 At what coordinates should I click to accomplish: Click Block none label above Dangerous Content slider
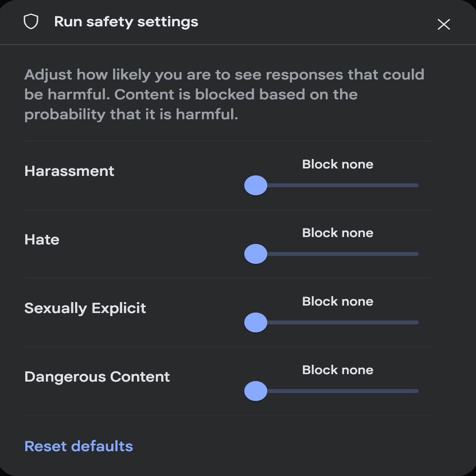(x=338, y=370)
